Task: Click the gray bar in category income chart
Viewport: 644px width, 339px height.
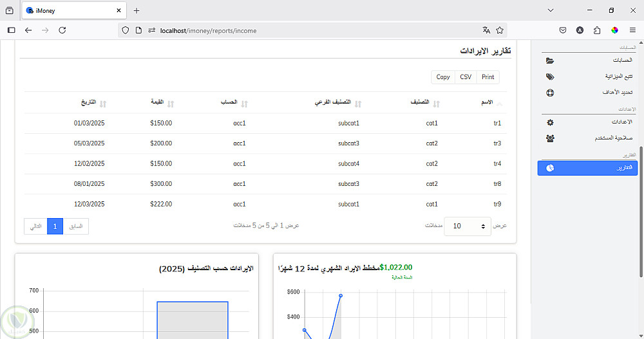Action: click(x=193, y=320)
